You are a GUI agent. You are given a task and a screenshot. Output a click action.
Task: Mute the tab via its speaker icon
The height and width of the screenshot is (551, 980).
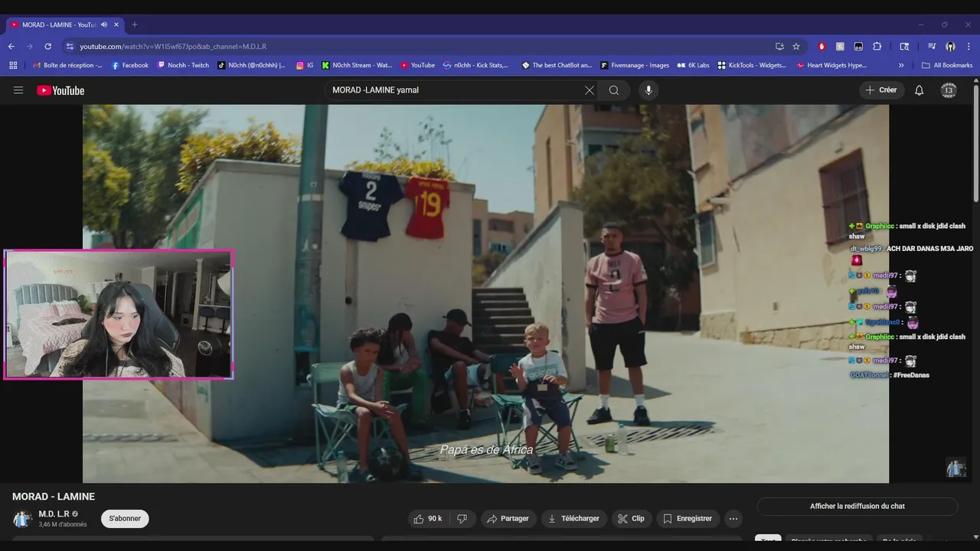(x=104, y=24)
